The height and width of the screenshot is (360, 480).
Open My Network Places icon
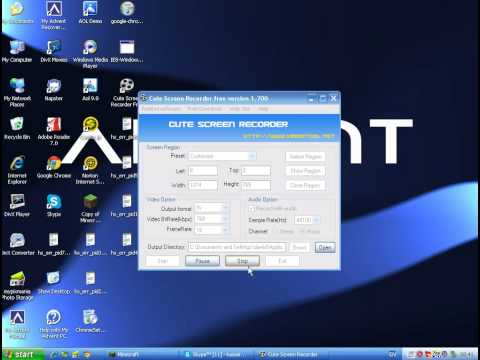pos(17,93)
